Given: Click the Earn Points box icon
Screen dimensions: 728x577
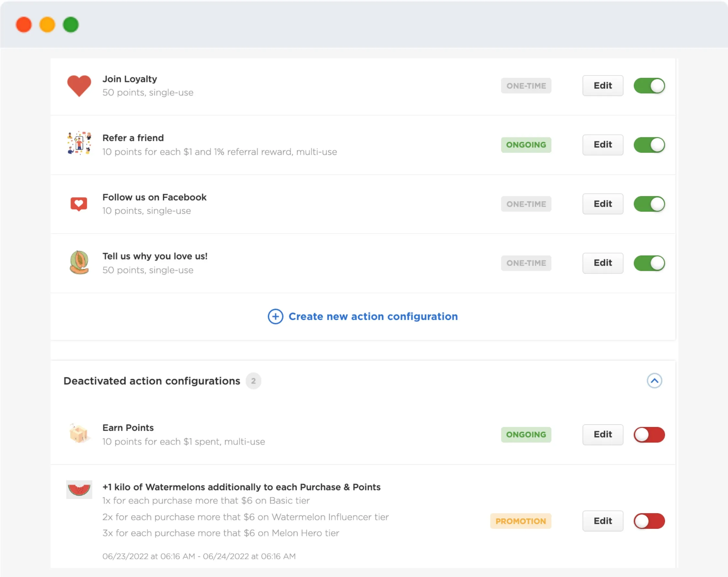Looking at the screenshot, I should (x=79, y=433).
